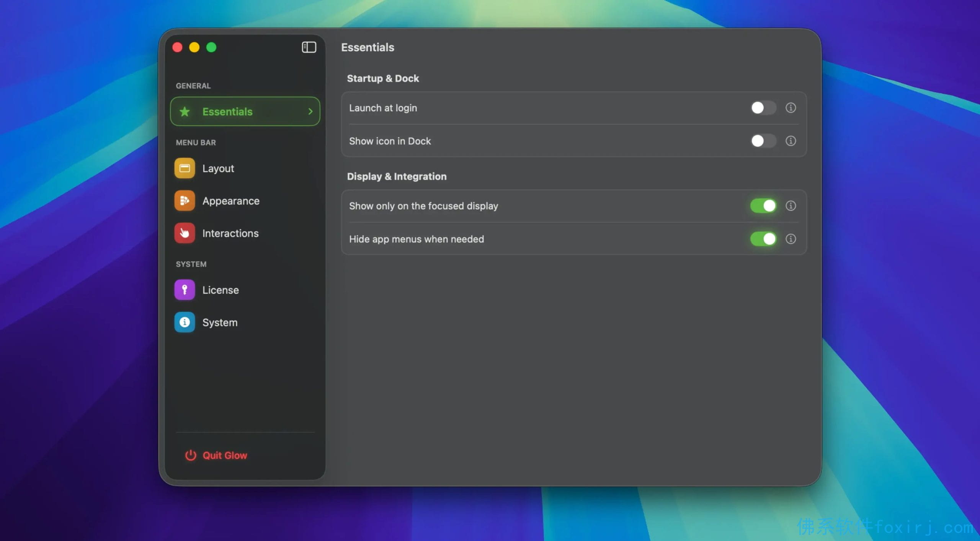The height and width of the screenshot is (541, 980).
Task: Click the green star Essentials icon
Action: pos(185,111)
